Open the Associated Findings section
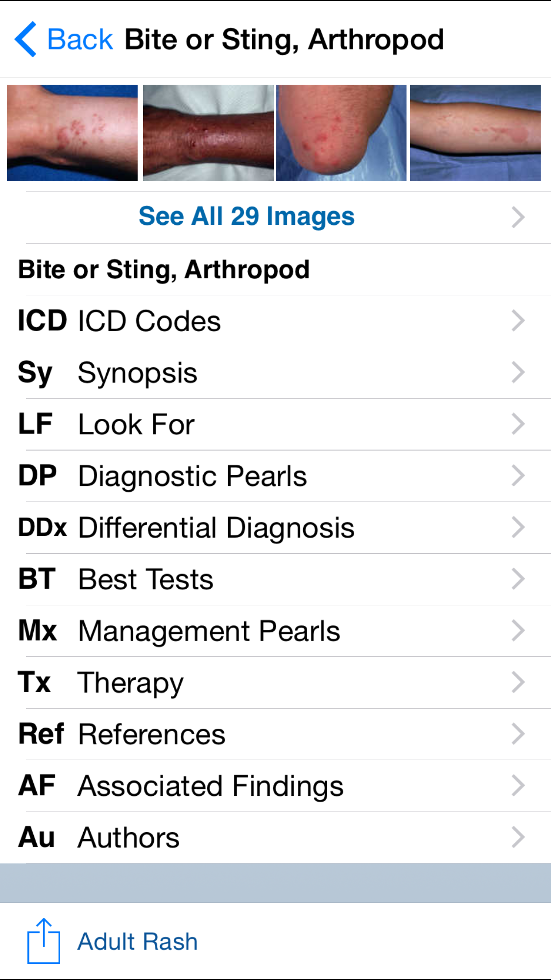This screenshot has height=980, width=551. 211,786
